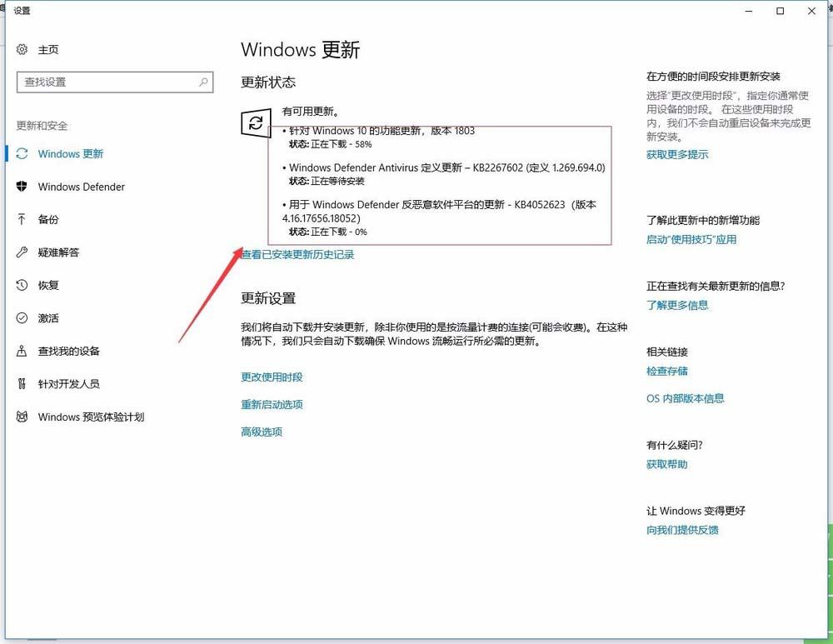The image size is (833, 644).
Task: Open 重新启动选项 link
Action: pos(272,405)
